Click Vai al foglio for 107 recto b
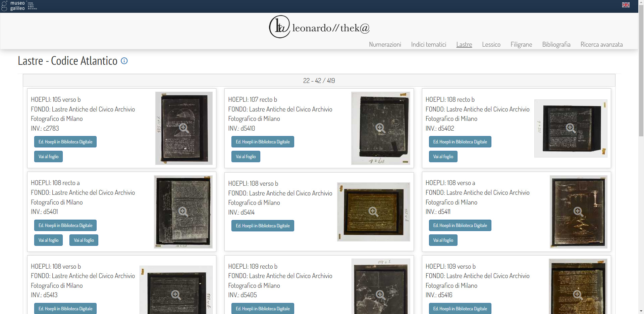This screenshot has width=644, height=314. pyautogui.click(x=246, y=156)
